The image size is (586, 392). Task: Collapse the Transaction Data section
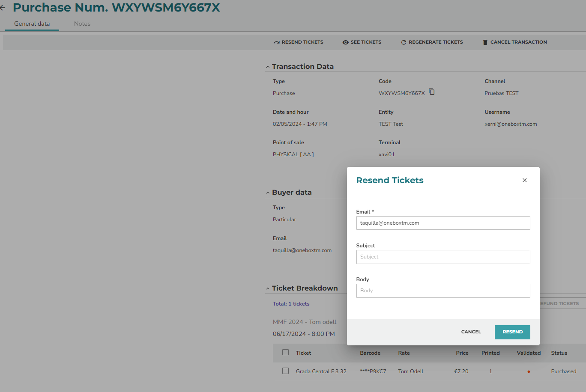(268, 67)
